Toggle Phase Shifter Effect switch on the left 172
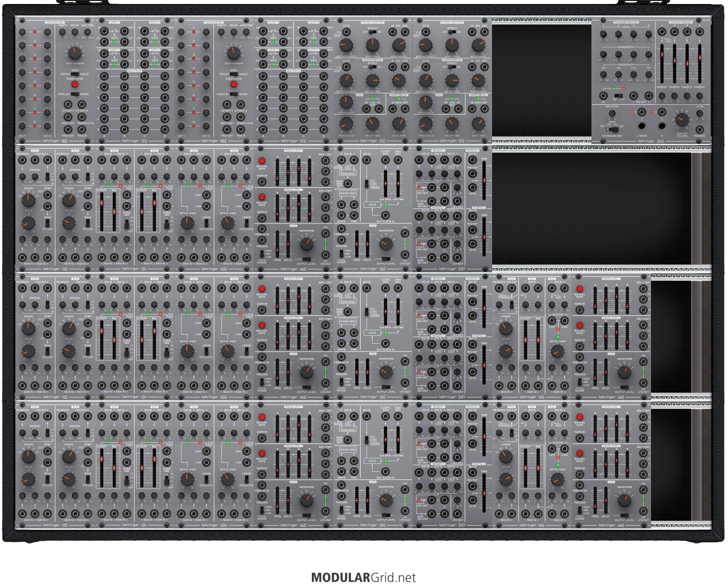This screenshot has height=588, width=728. click(372, 32)
